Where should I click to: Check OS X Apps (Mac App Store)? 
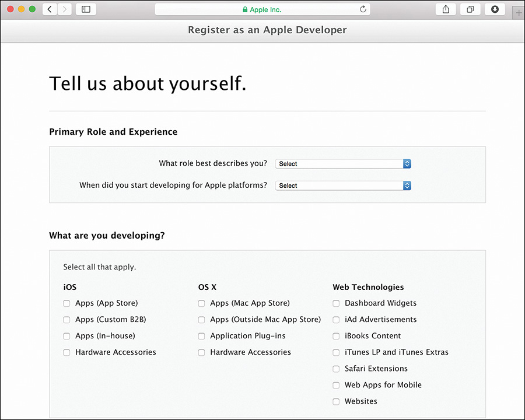(201, 303)
